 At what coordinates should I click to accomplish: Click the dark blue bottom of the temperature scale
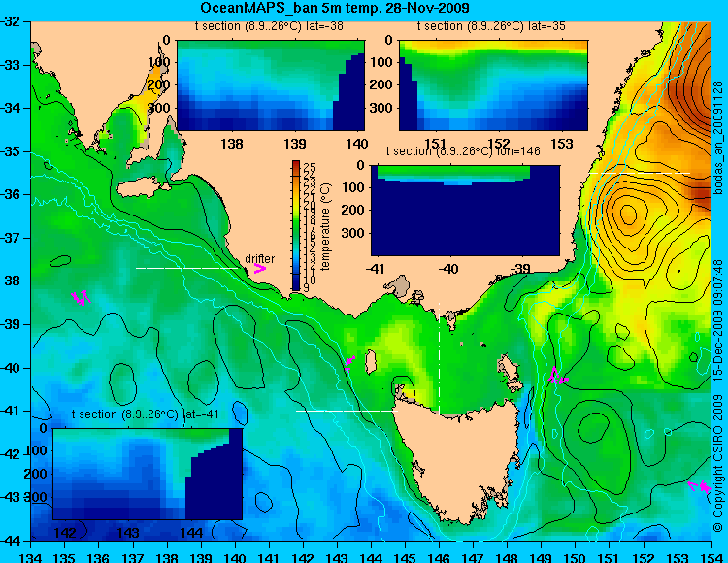(296, 284)
